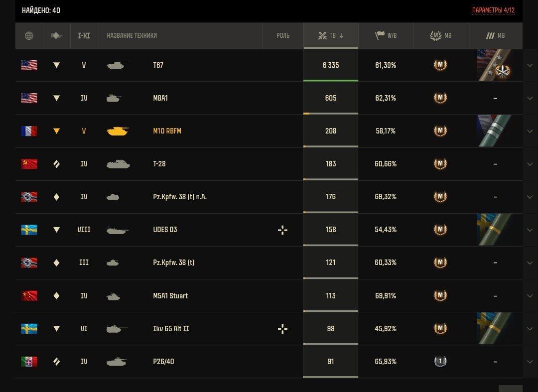Expand the M10 RBFM row chevron
This screenshot has width=538, height=392.
pos(530,131)
